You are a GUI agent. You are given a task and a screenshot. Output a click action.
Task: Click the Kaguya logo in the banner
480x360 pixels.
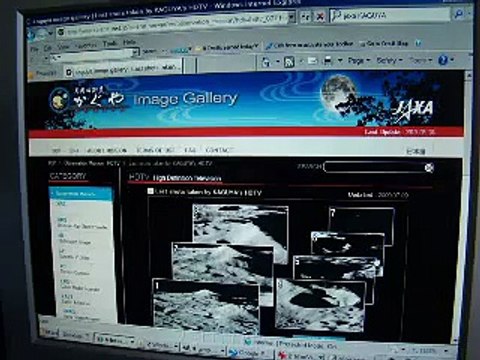point(59,99)
